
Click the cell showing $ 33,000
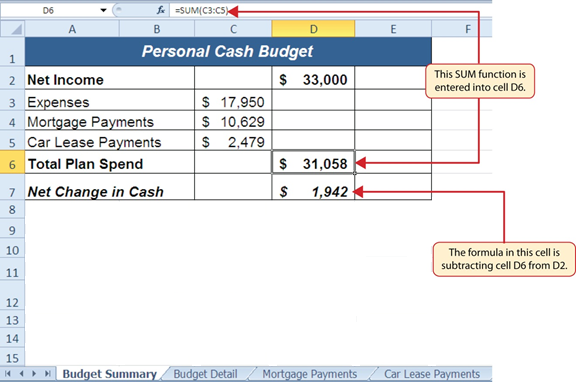point(313,79)
